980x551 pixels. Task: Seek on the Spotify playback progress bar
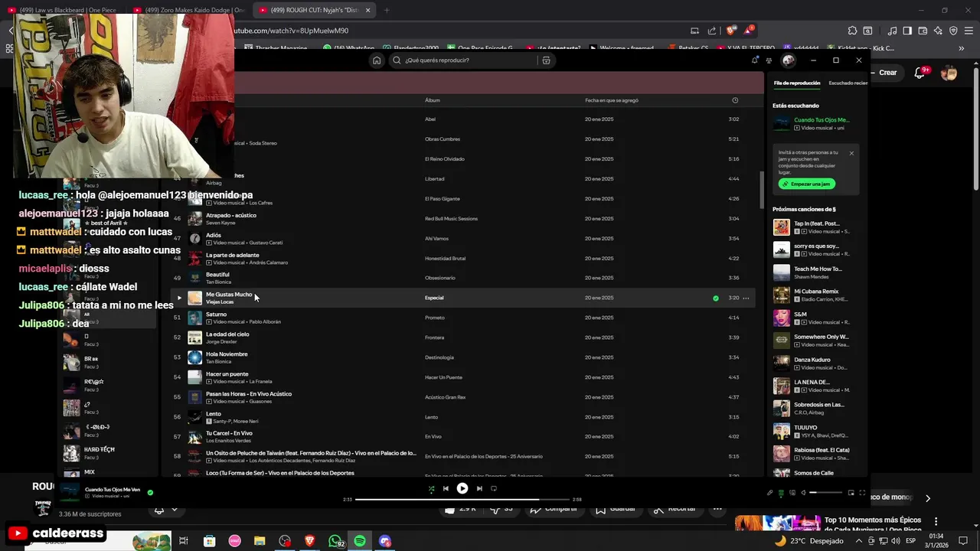tap(462, 499)
